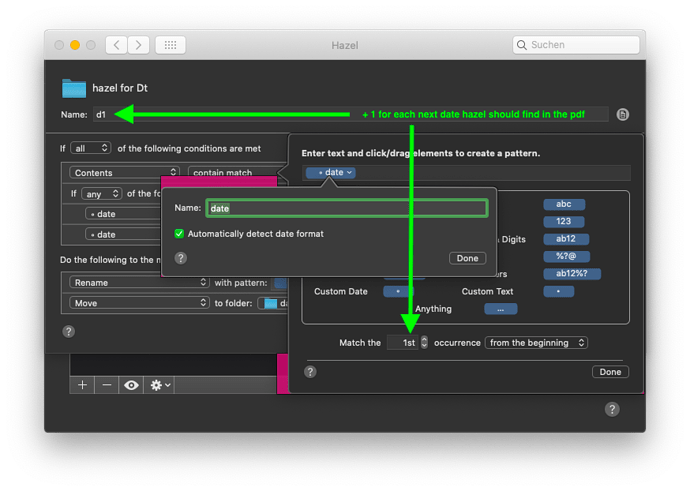Click the eye preview icon
The height and width of the screenshot is (491, 690).
[130, 385]
